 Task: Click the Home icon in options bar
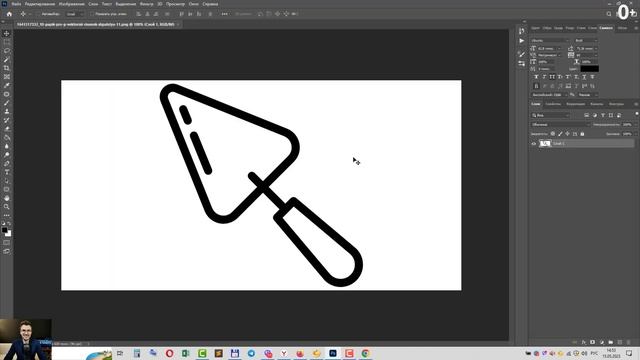tap(9, 14)
